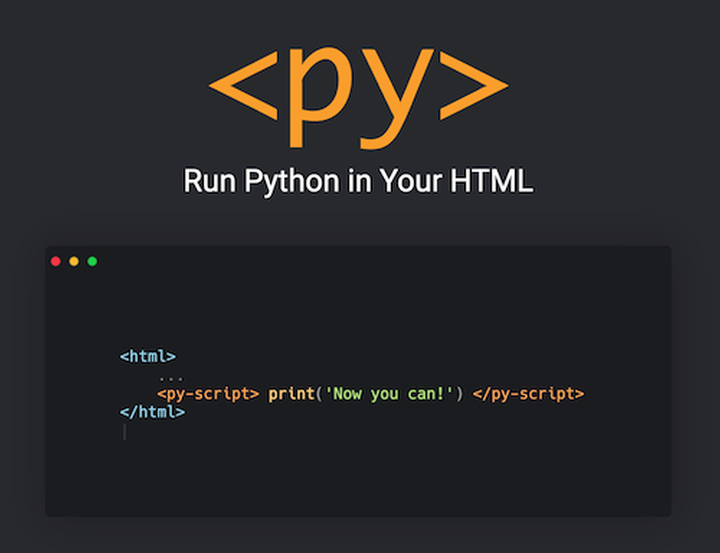Click the yellow minimize dot in the code window
Screen dimensions: 720x553
click(74, 261)
